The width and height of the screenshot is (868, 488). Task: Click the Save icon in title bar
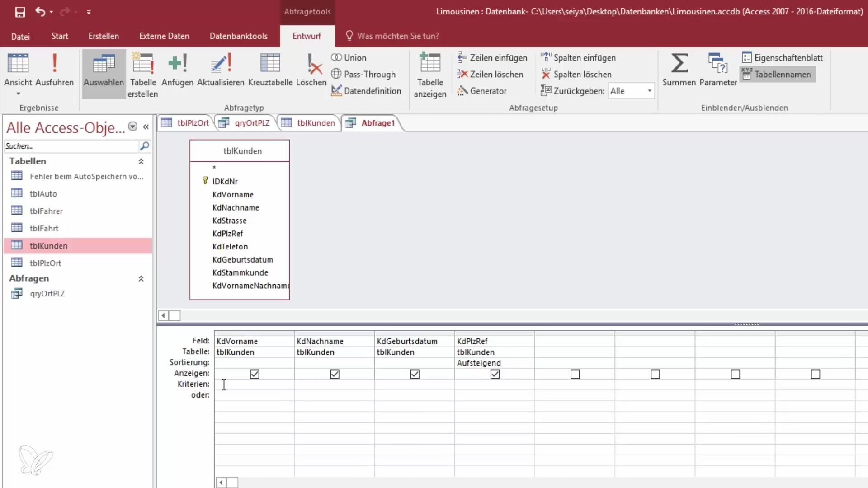coord(20,12)
